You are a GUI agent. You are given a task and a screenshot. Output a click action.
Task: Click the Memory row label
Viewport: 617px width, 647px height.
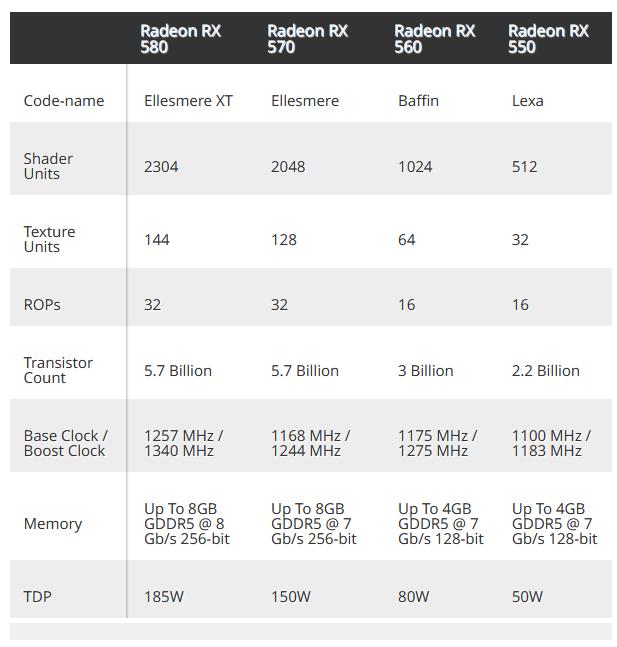click(x=52, y=524)
